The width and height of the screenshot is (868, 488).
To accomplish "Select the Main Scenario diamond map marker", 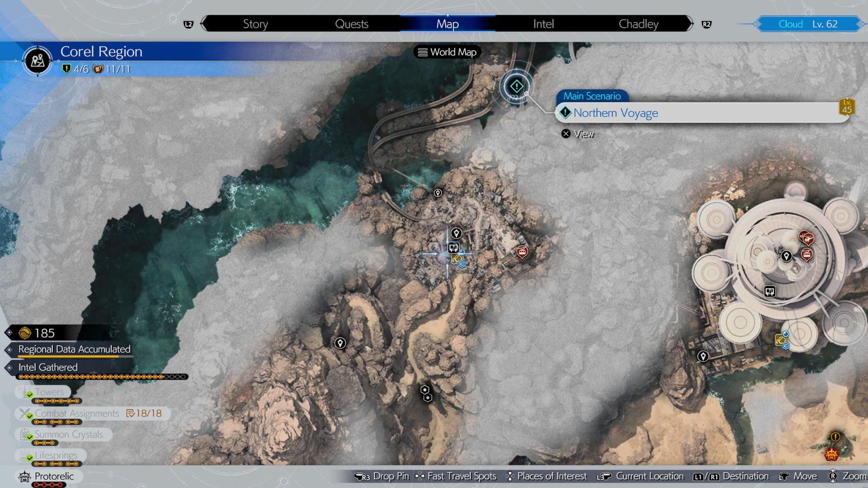I will click(516, 86).
